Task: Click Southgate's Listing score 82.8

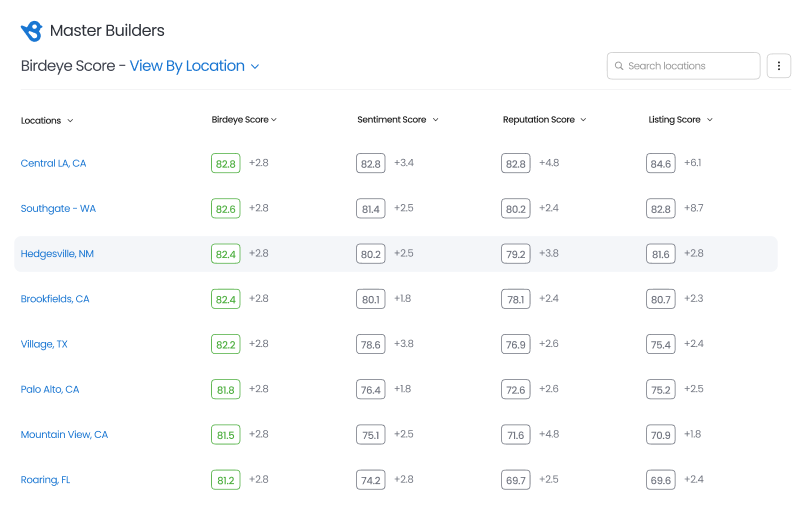Action: click(661, 209)
